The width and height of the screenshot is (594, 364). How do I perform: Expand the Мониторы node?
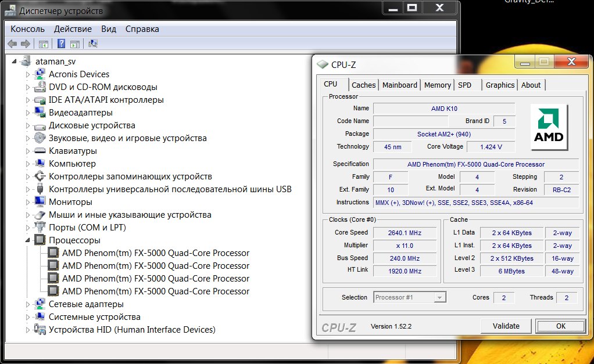click(x=28, y=202)
